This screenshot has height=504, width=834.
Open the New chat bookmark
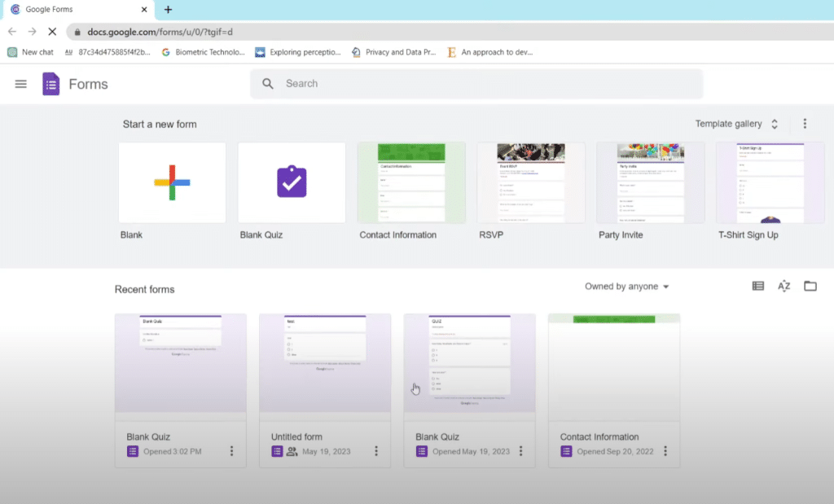pyautogui.click(x=30, y=52)
